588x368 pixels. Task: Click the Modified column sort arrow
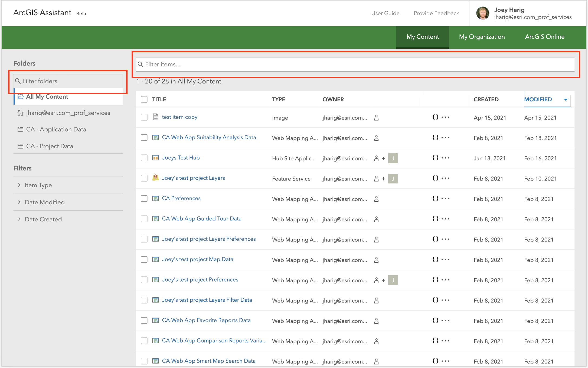(x=566, y=100)
